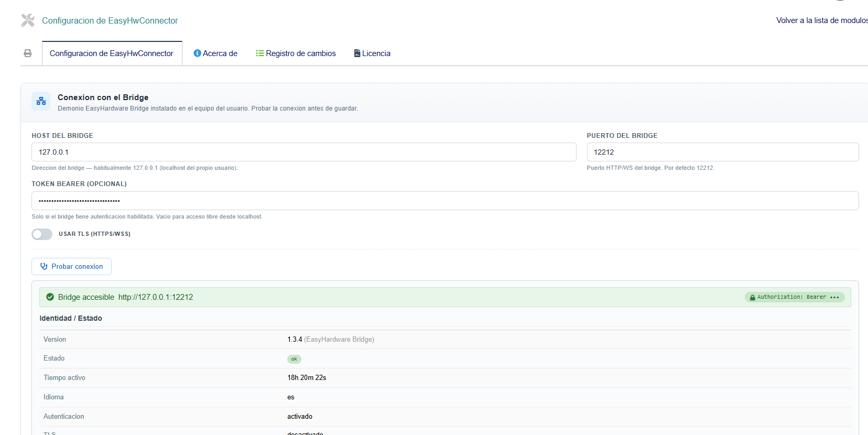868x435 pixels.
Task: Click the Host del Bridge field label
Action: coord(62,136)
